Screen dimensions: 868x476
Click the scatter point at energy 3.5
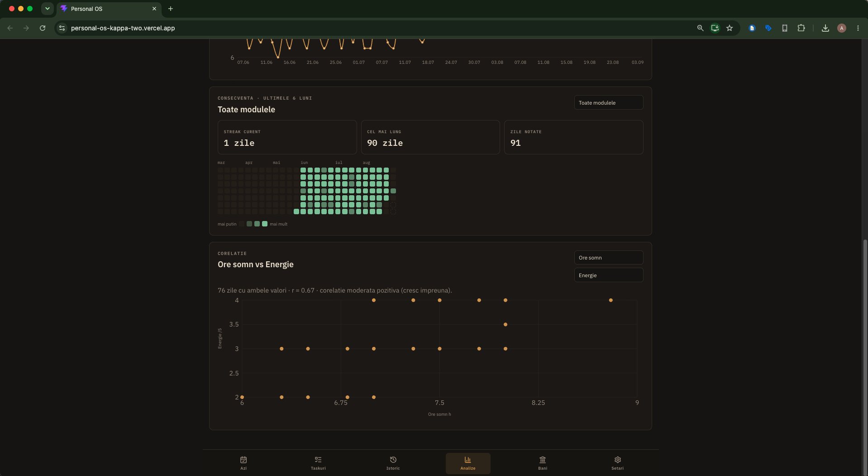click(506, 324)
